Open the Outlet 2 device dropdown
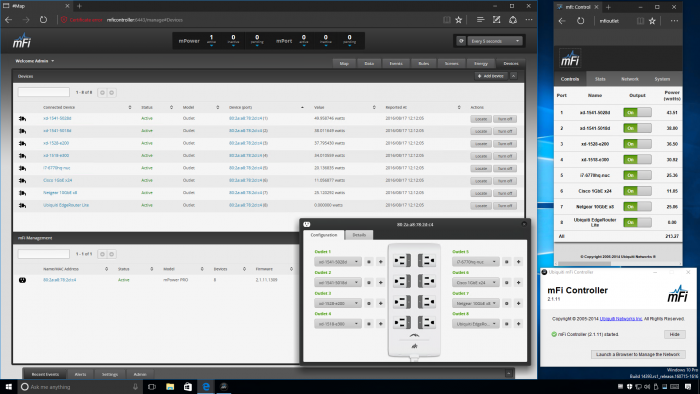Screen dimensions: 700x394 (338, 282)
